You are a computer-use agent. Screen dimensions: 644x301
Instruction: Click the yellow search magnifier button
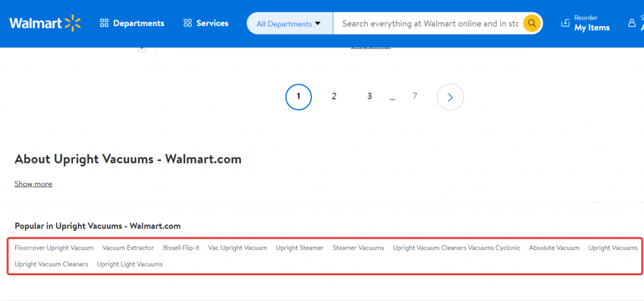532,23
